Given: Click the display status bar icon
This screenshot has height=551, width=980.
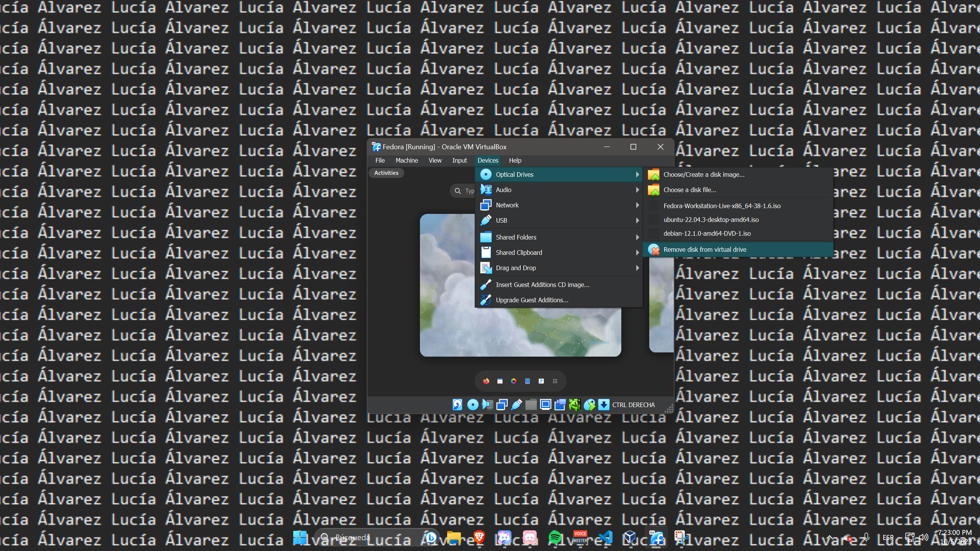Looking at the screenshot, I should click(x=546, y=404).
